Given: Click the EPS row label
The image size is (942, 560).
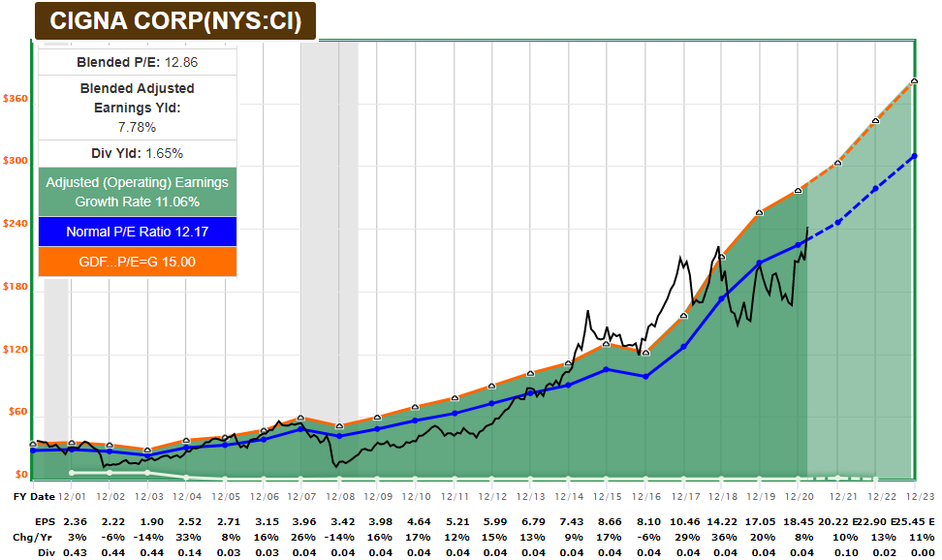Looking at the screenshot, I should 45,521.
